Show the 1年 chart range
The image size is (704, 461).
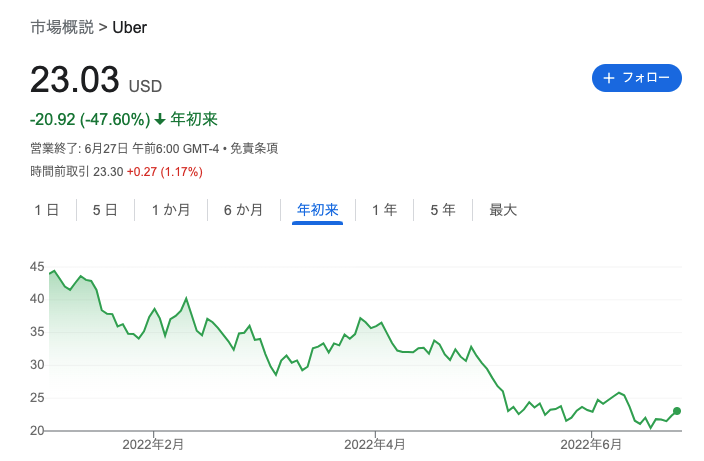coord(384,210)
